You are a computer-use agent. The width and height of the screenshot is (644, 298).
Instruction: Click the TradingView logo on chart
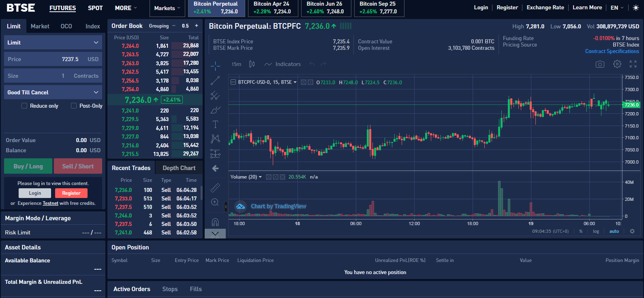[241, 206]
